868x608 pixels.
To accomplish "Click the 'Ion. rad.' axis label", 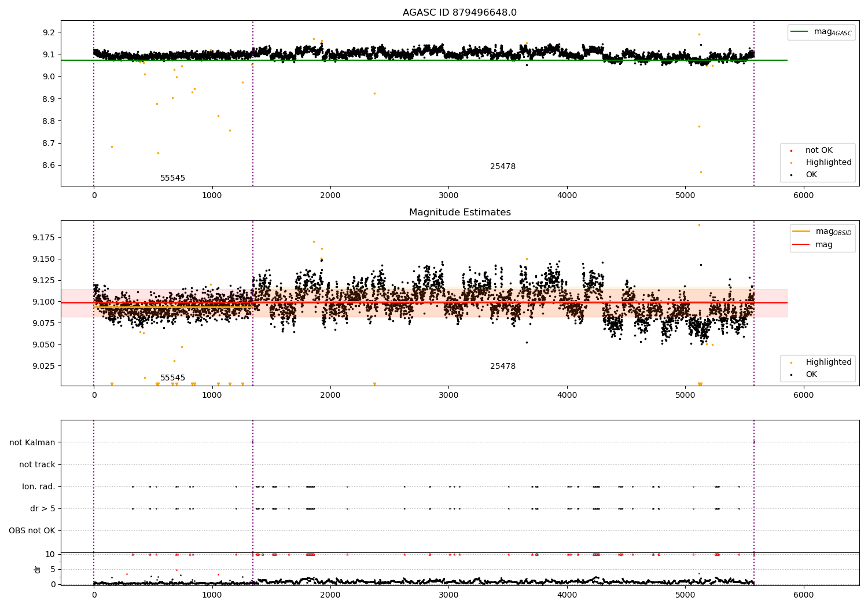I will [x=39, y=487].
